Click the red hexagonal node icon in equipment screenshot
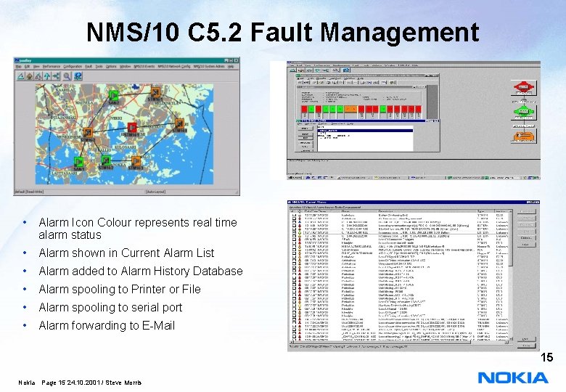Screen dimensions: 566x392 524,87
